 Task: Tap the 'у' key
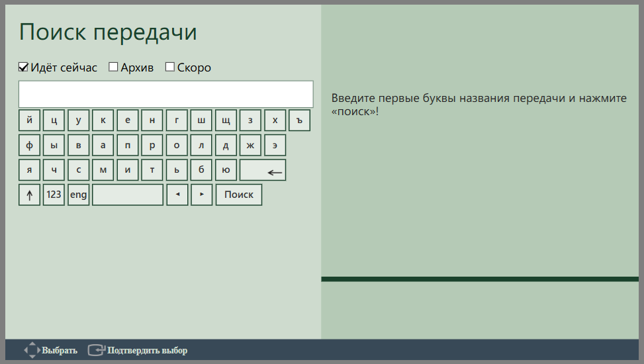pyautogui.click(x=79, y=120)
